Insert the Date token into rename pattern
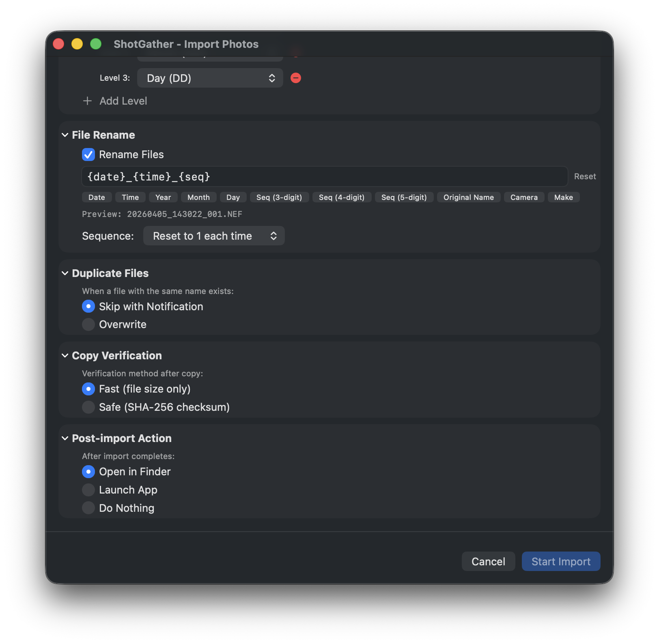This screenshot has height=644, width=659. (97, 197)
